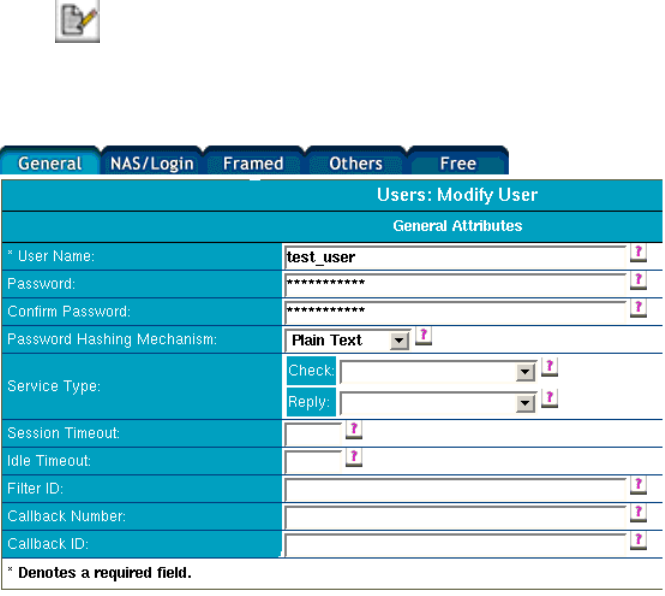This screenshot has width=665, height=596.
Task: Open help for Password field
Action: (x=638, y=281)
